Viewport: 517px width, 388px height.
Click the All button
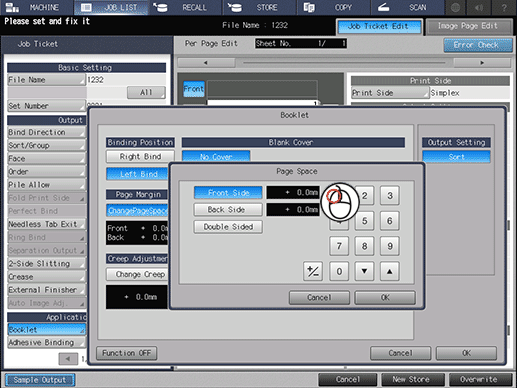pos(146,92)
